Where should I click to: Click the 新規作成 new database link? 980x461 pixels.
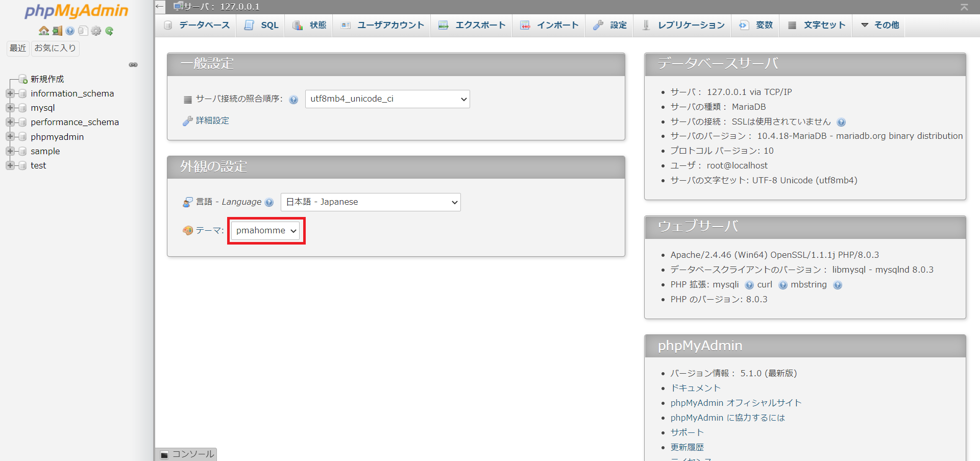47,79
